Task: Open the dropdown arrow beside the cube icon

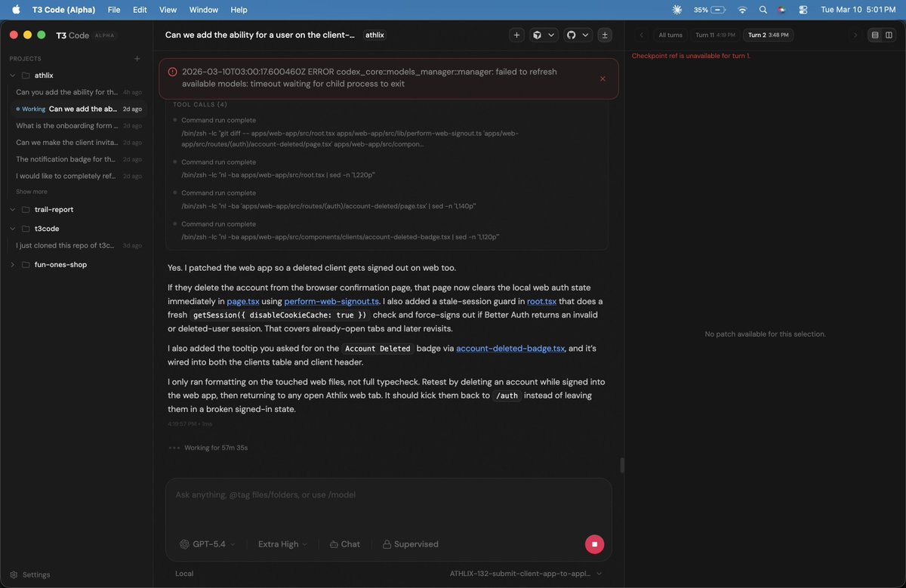Action: click(551, 35)
